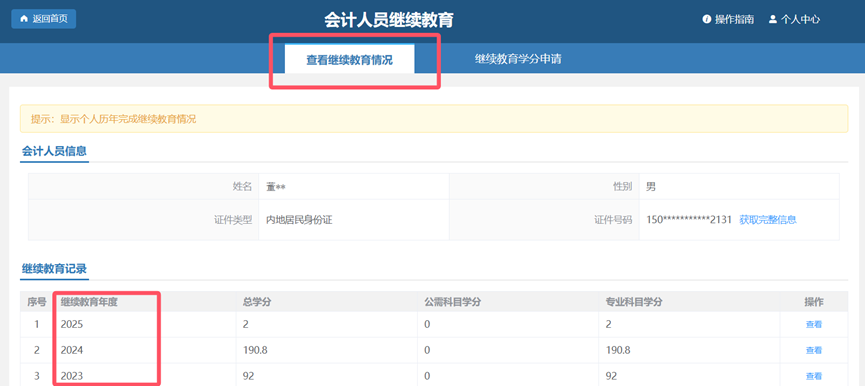Screen dimensions: 865x386
Task: Click 获取完整信息 link
Action: pos(768,219)
